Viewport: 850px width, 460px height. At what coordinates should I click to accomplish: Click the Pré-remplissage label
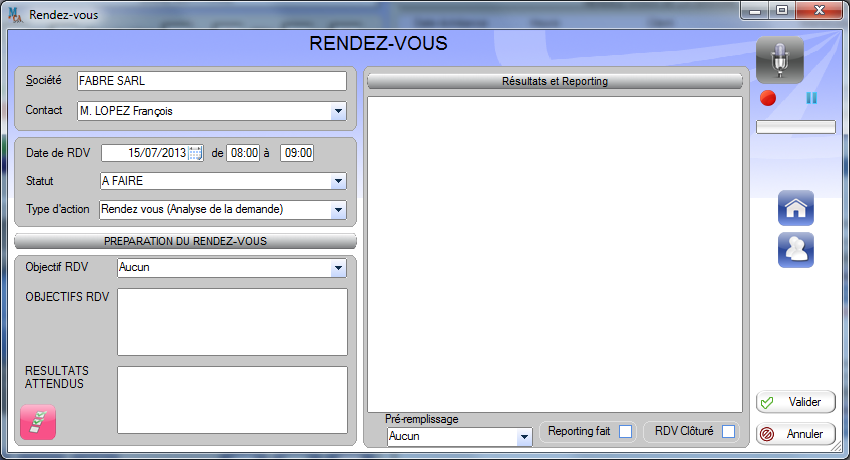[422, 419]
